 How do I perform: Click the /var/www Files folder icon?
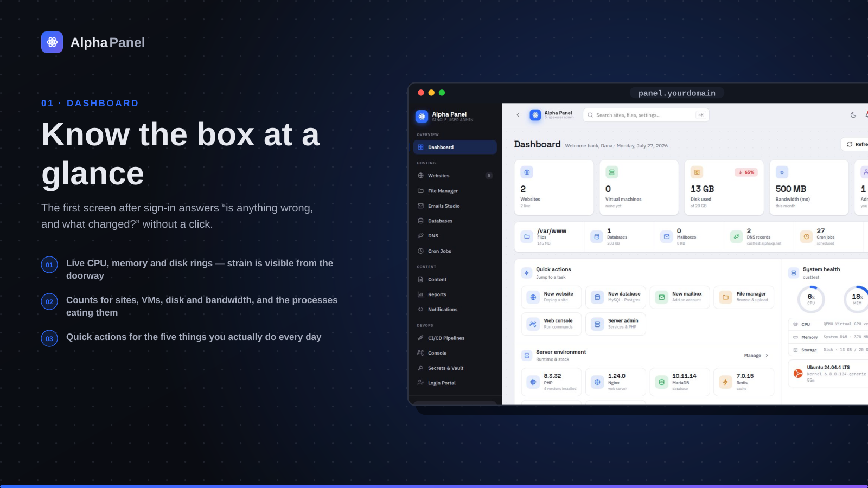(527, 237)
